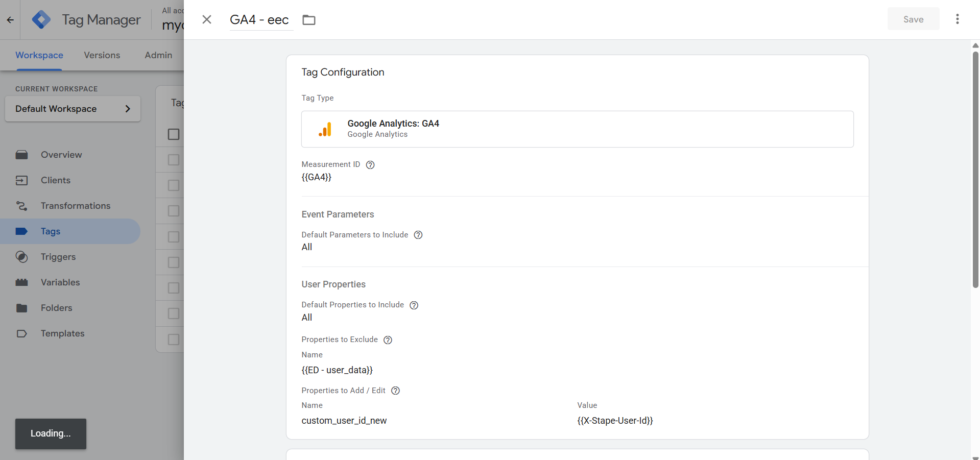Click the custom_user_id_new property name
Image resolution: width=980 pixels, height=460 pixels.
(344, 421)
